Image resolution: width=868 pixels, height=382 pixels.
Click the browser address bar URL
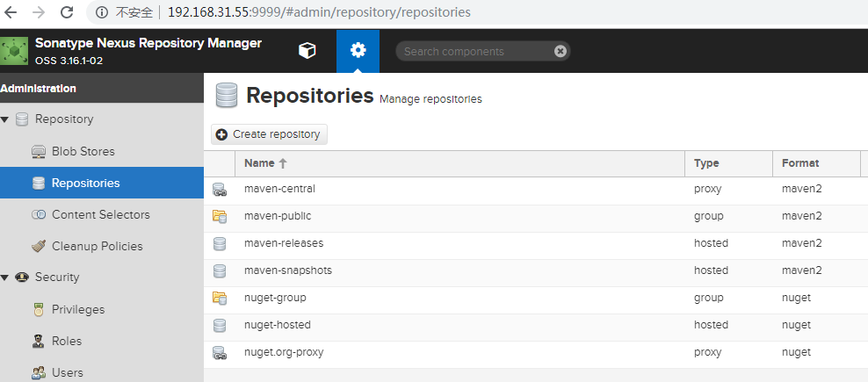tap(319, 12)
